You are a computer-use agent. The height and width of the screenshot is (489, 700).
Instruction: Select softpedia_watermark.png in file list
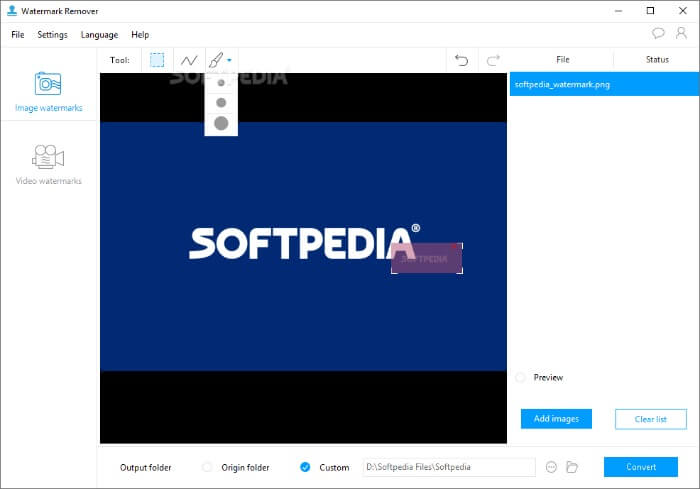(x=604, y=84)
